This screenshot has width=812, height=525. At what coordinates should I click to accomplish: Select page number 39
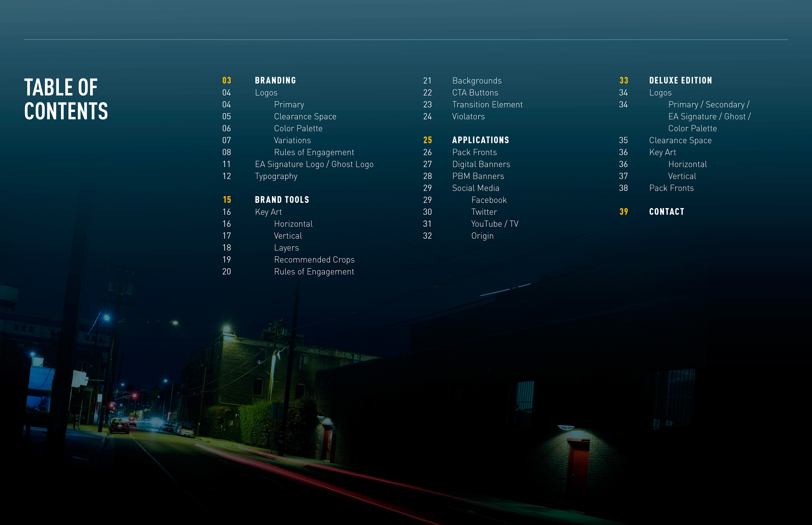pyautogui.click(x=624, y=212)
